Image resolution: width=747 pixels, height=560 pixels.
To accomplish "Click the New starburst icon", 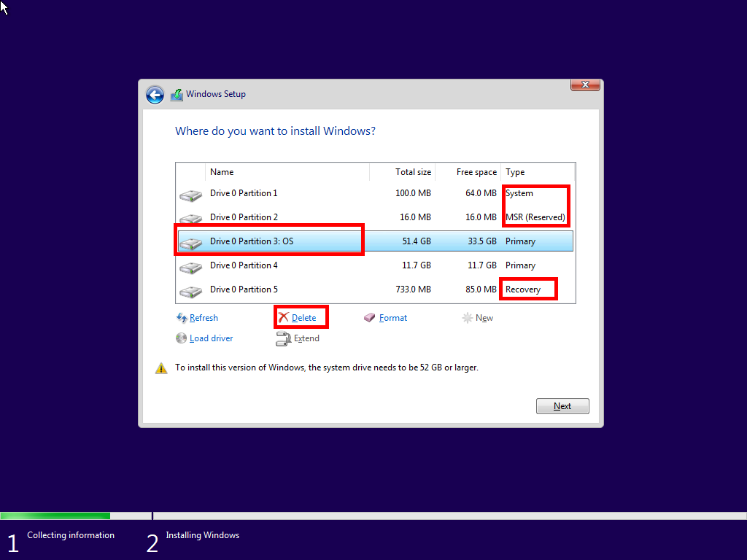I will tap(468, 318).
